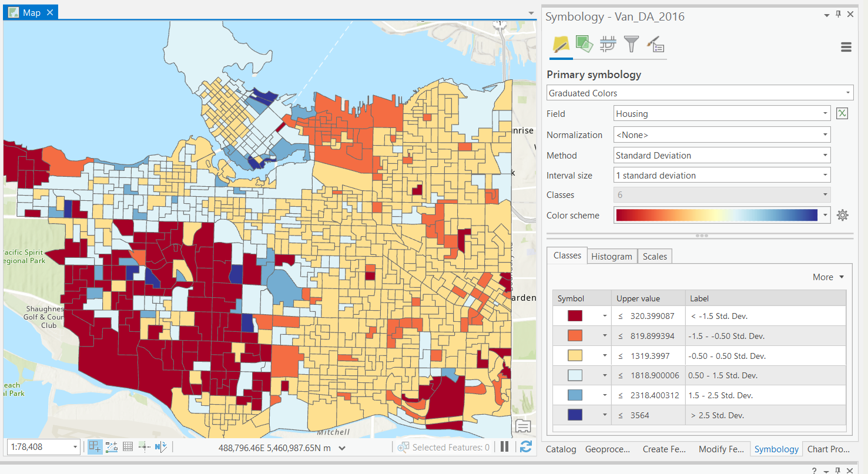Refresh the map view
This screenshot has width=868, height=474.
coord(525,447)
